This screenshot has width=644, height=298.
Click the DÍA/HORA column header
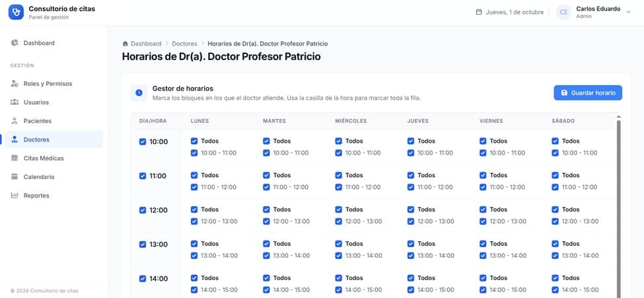(x=153, y=121)
